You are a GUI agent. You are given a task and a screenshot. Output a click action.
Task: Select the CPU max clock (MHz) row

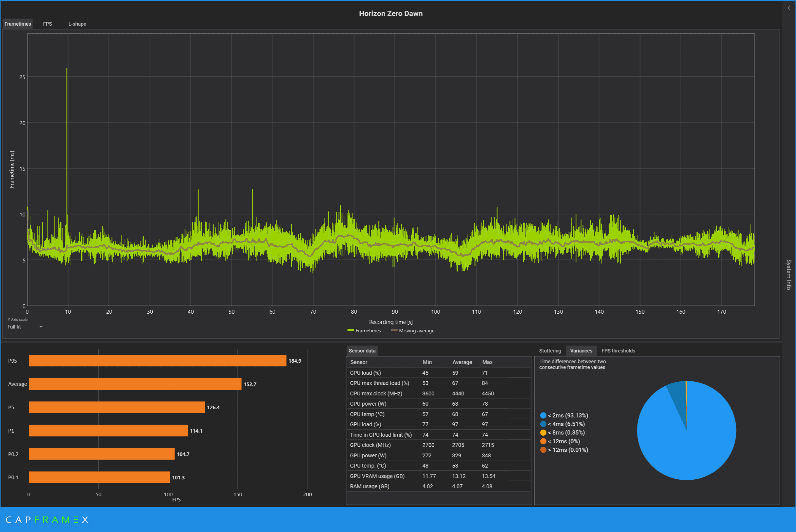439,393
